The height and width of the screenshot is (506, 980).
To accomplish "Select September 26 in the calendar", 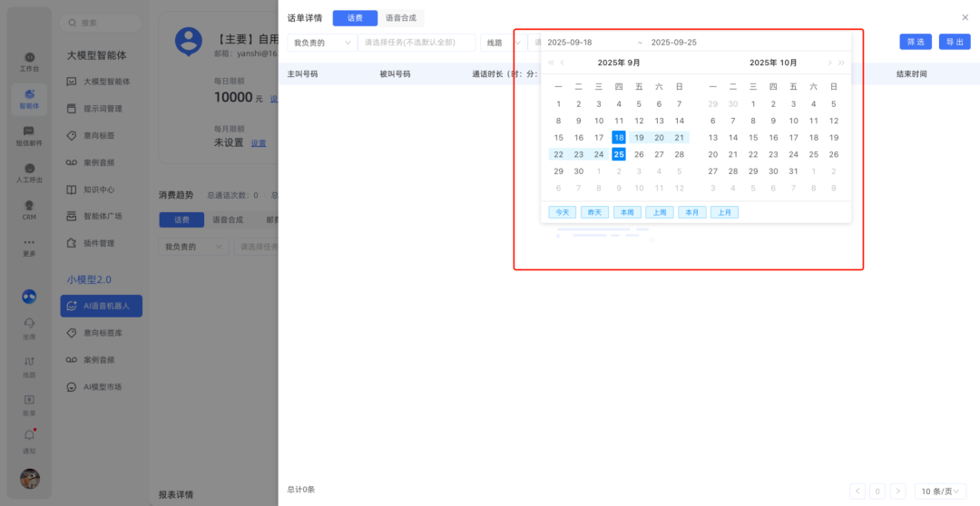I will (x=639, y=154).
